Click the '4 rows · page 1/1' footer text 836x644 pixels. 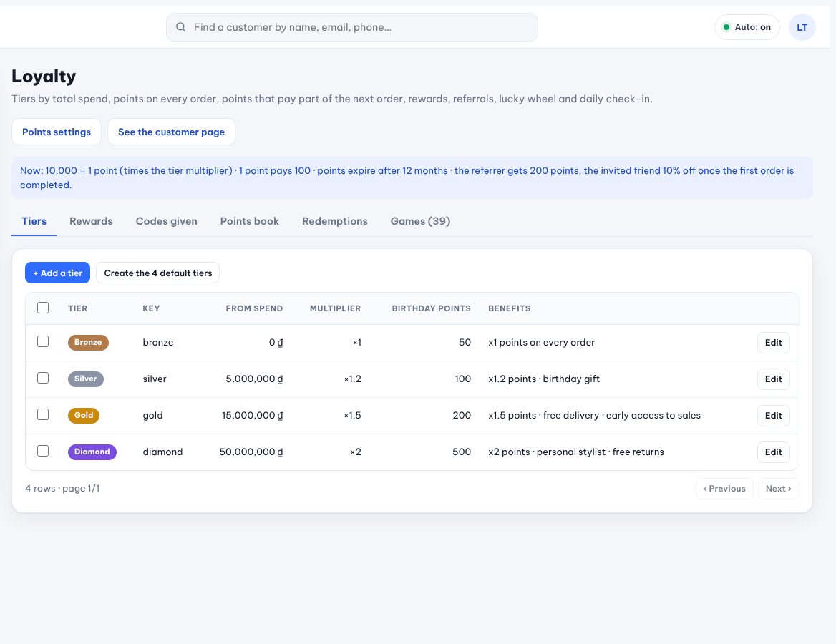pos(62,488)
